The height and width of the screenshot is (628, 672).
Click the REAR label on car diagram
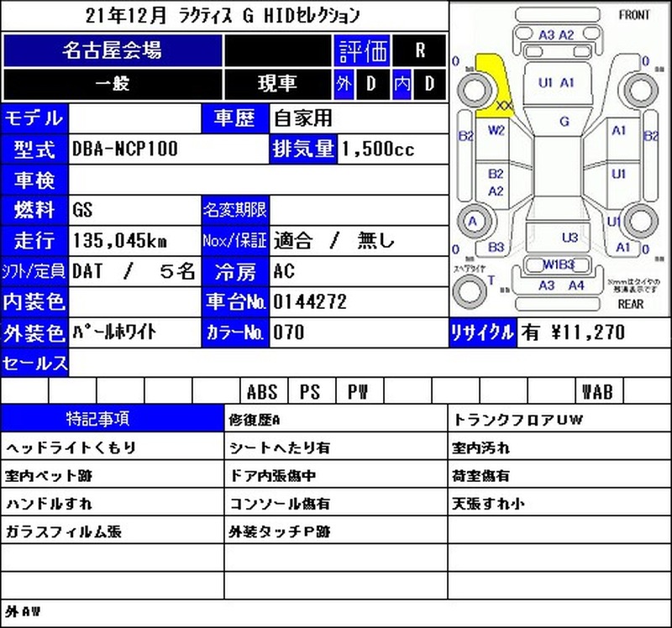pos(631,304)
